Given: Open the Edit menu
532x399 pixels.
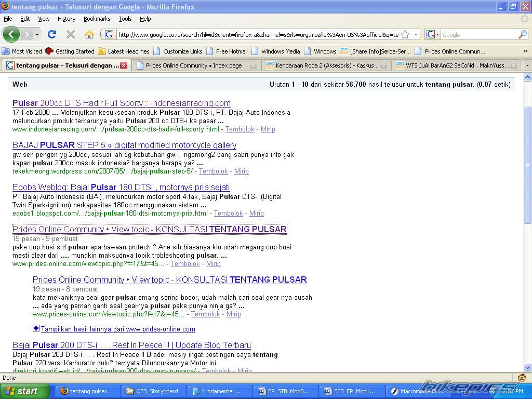Looking at the screenshot, I should point(25,19).
